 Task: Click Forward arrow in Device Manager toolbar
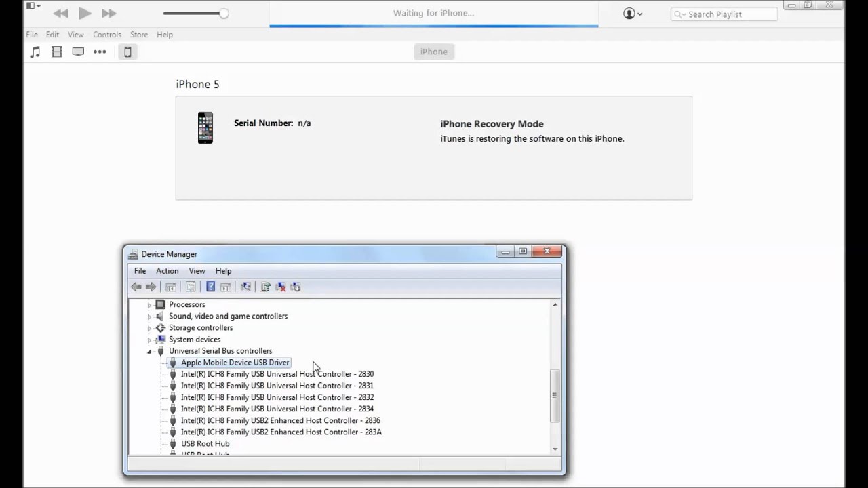pyautogui.click(x=151, y=287)
